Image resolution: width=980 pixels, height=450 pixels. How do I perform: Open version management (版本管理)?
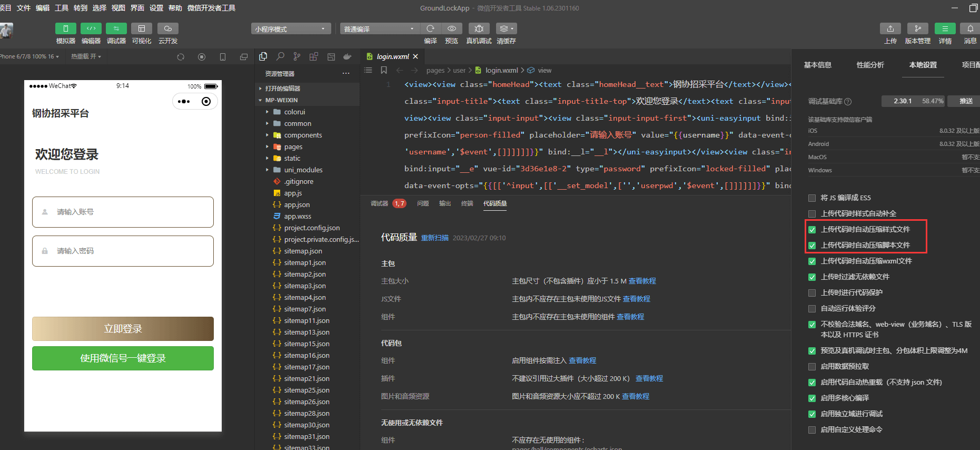(917, 28)
